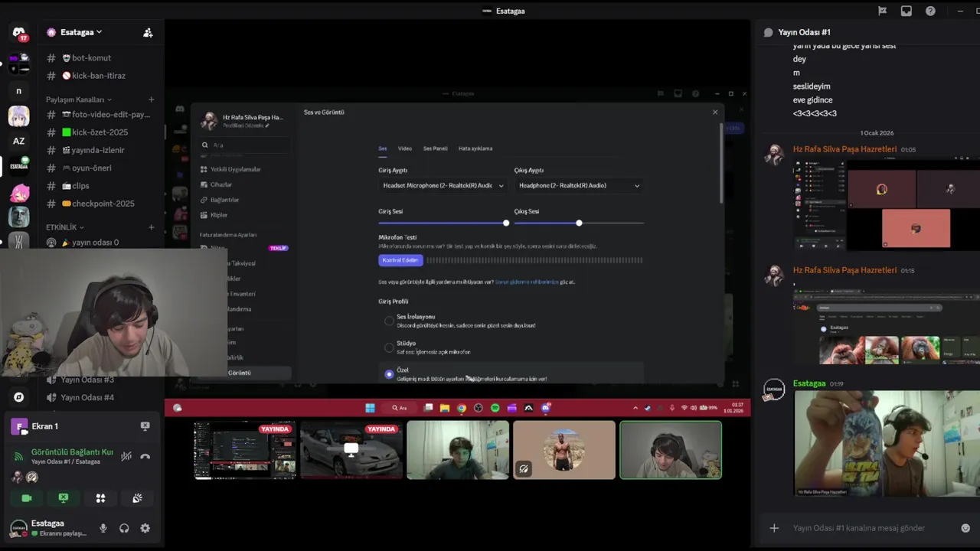Open the invite people icon beside Esatagaa
The width and height of the screenshot is (980, 551).
(x=148, y=33)
